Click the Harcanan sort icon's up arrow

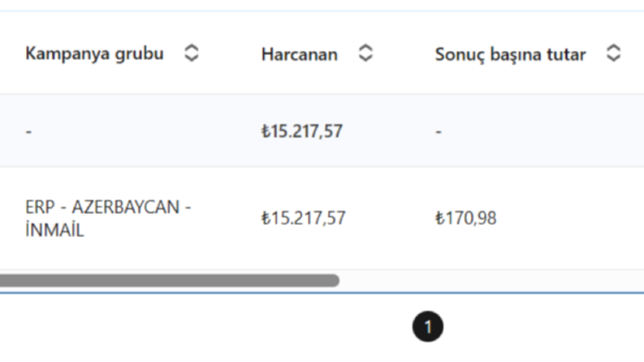(x=365, y=48)
